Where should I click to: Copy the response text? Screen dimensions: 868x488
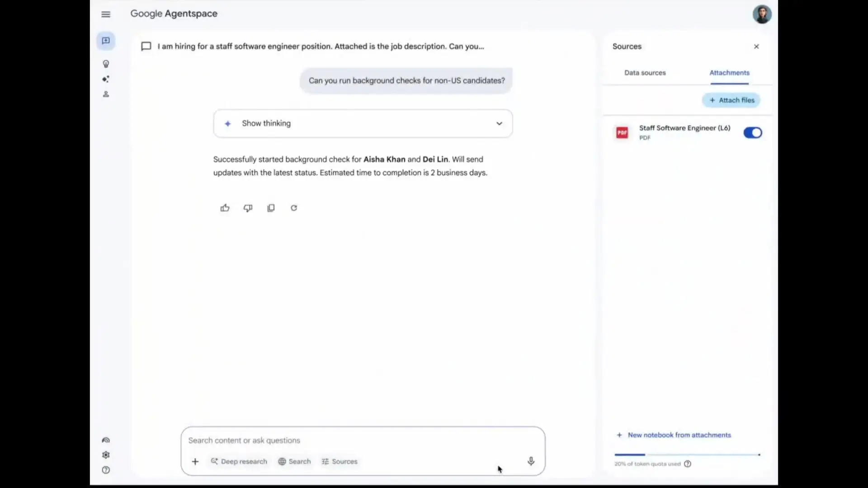pos(271,208)
